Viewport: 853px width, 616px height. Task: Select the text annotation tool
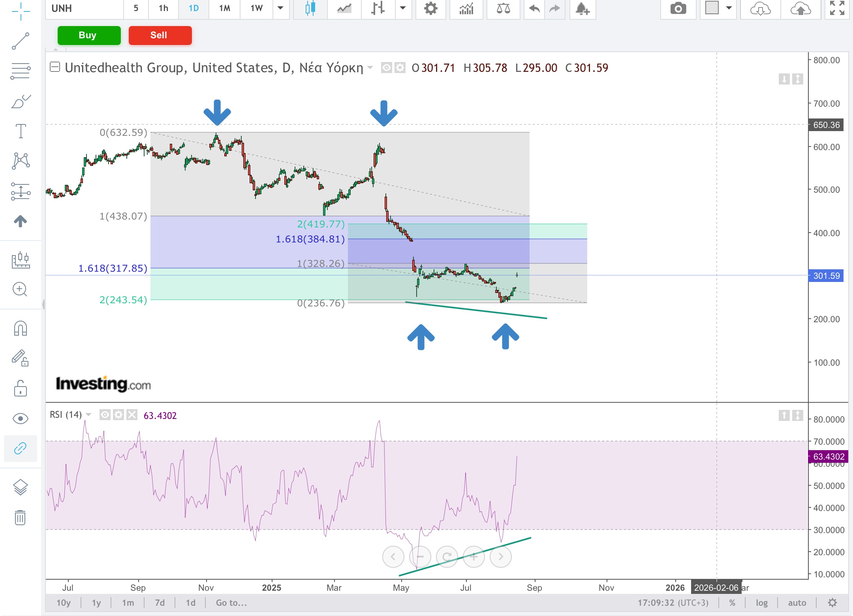pos(21,131)
